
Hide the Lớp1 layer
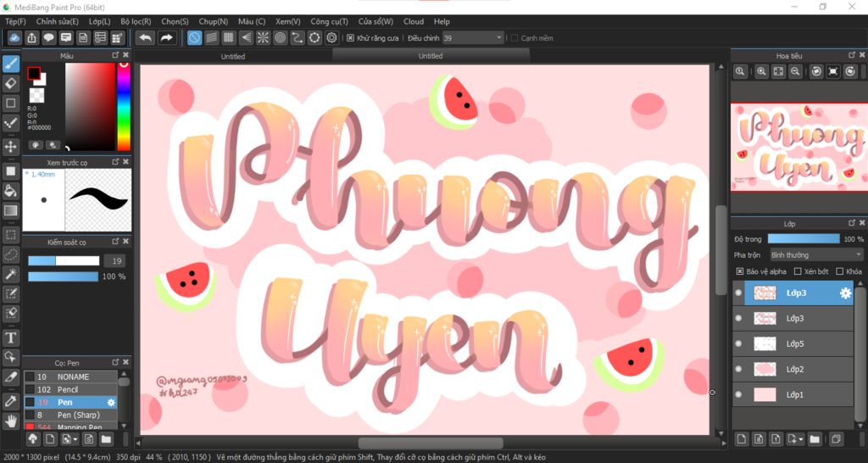point(738,395)
